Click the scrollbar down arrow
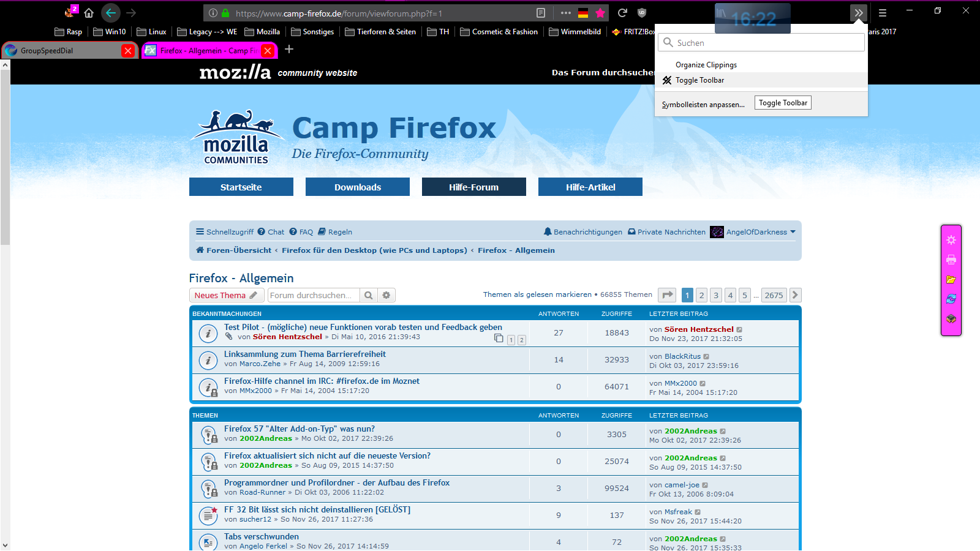This screenshot has height=551, width=980. [x=5, y=545]
